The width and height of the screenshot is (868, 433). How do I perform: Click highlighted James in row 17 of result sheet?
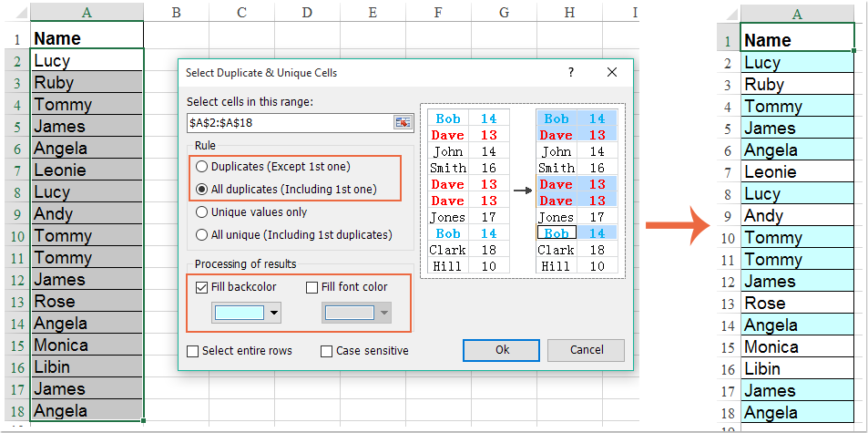(x=797, y=390)
